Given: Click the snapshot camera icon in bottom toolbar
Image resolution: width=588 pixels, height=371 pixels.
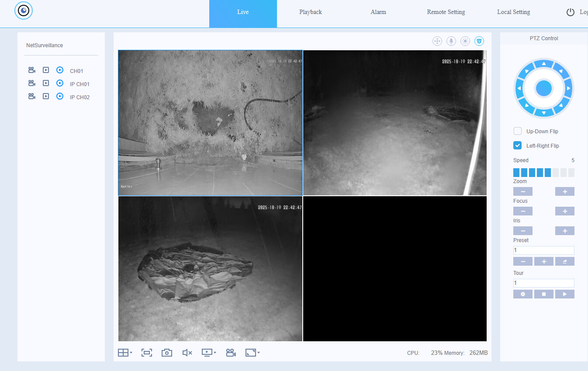Looking at the screenshot, I should click(166, 353).
